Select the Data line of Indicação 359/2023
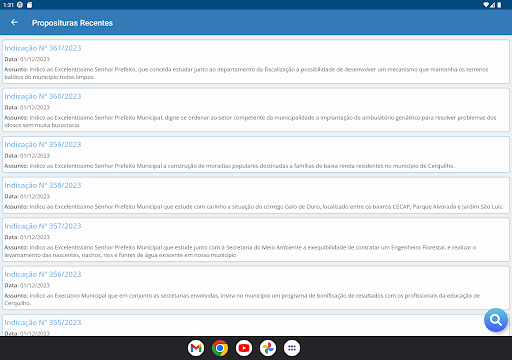Image resolution: width=512 pixels, height=360 pixels. [27, 156]
